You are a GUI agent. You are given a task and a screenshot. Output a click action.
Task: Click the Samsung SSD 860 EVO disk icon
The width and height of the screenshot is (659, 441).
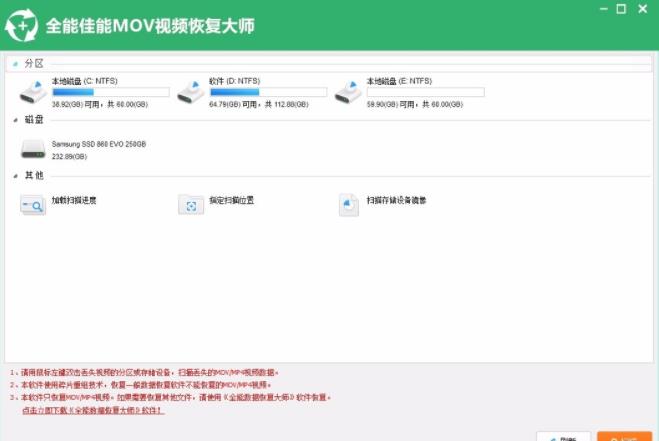34,150
